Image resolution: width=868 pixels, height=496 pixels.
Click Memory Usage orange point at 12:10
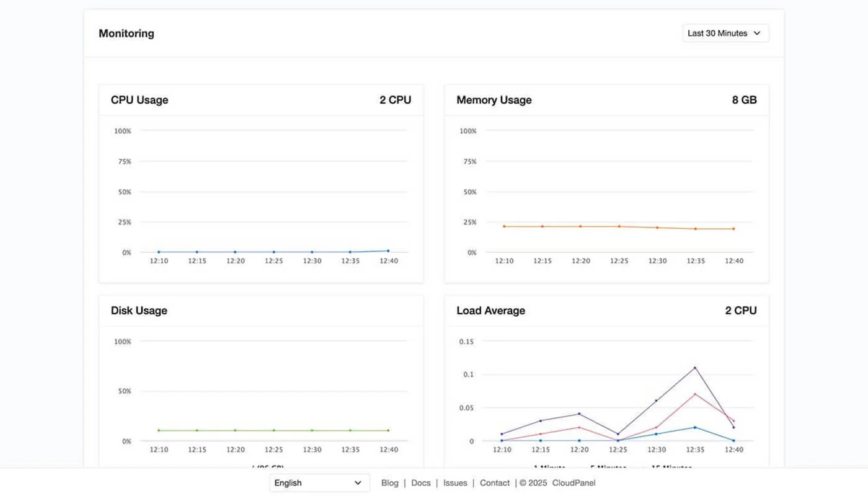coord(504,226)
